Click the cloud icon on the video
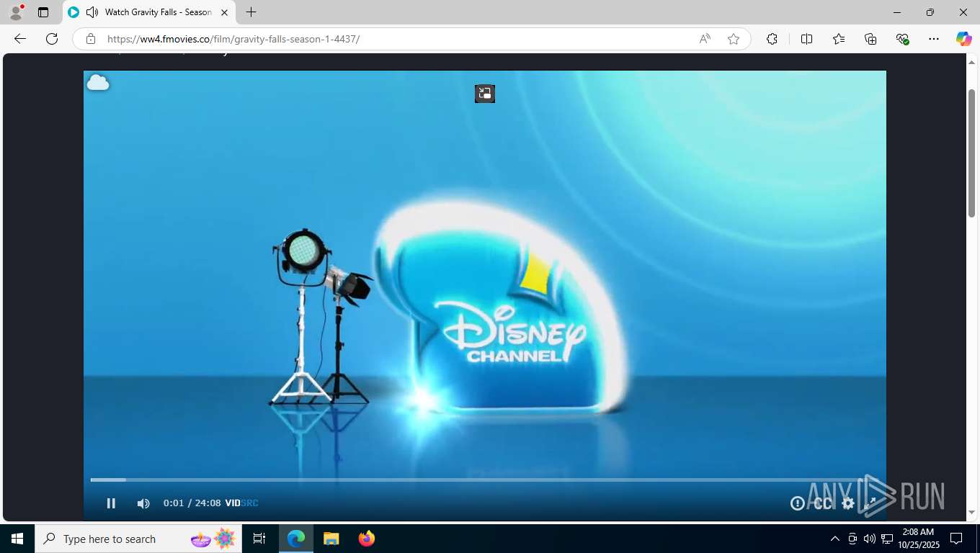The width and height of the screenshot is (980, 553). click(98, 83)
